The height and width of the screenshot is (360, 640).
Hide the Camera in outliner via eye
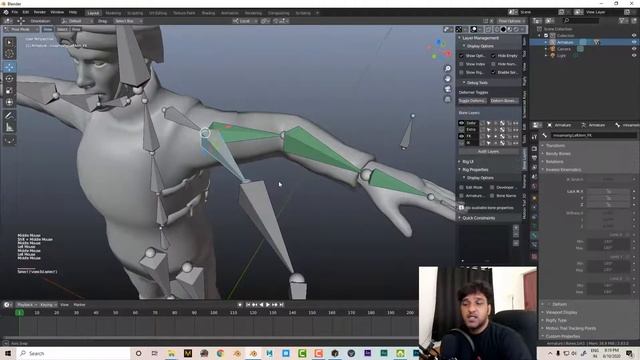pos(634,49)
